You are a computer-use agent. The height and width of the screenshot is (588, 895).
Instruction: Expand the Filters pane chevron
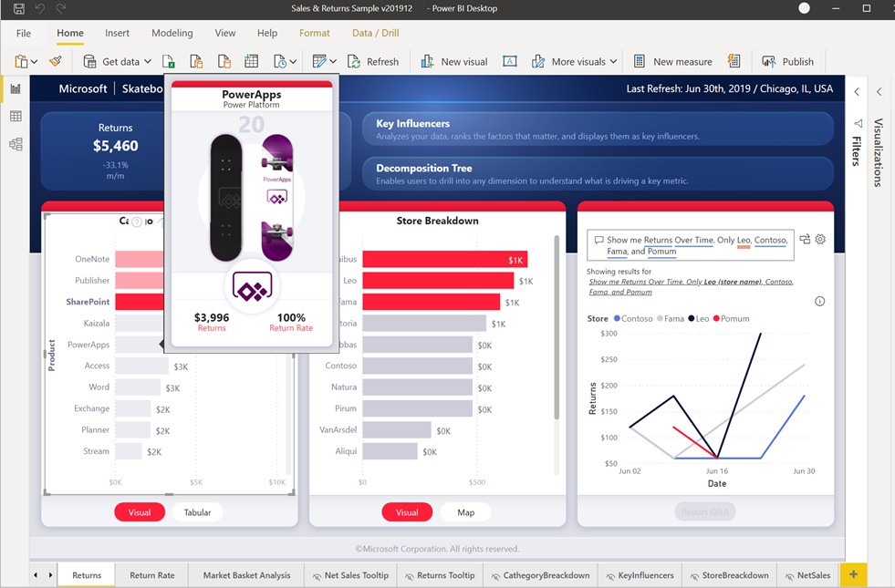857,91
